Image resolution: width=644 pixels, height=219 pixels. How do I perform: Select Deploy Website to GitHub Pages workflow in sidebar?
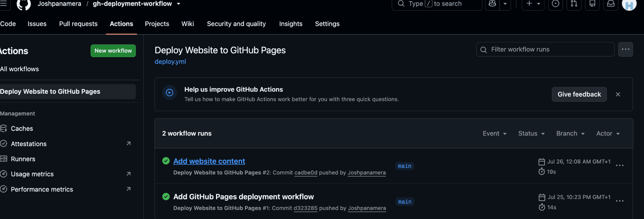[68, 91]
